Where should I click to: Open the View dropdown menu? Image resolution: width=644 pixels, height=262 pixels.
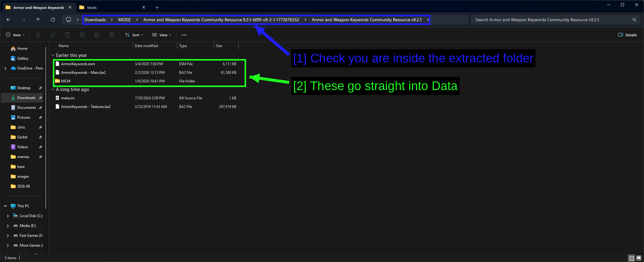pos(162,35)
